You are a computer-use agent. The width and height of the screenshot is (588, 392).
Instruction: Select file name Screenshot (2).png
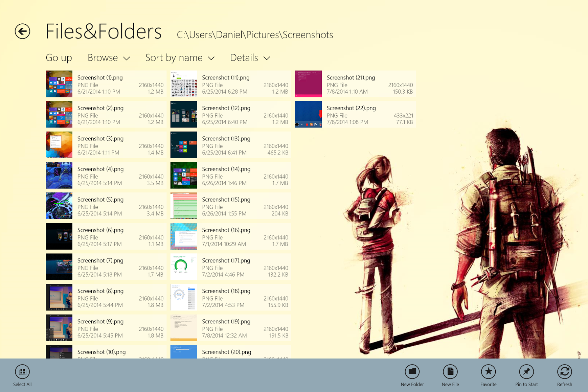(x=100, y=108)
